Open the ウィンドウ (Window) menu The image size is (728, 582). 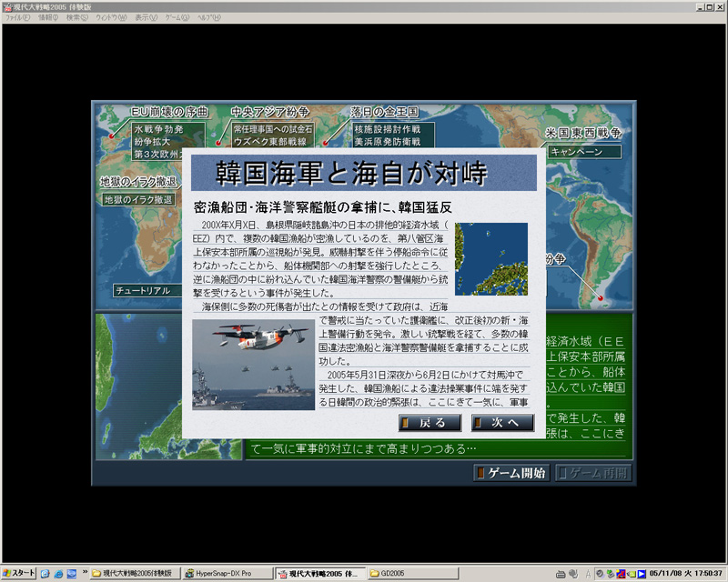[x=110, y=17]
